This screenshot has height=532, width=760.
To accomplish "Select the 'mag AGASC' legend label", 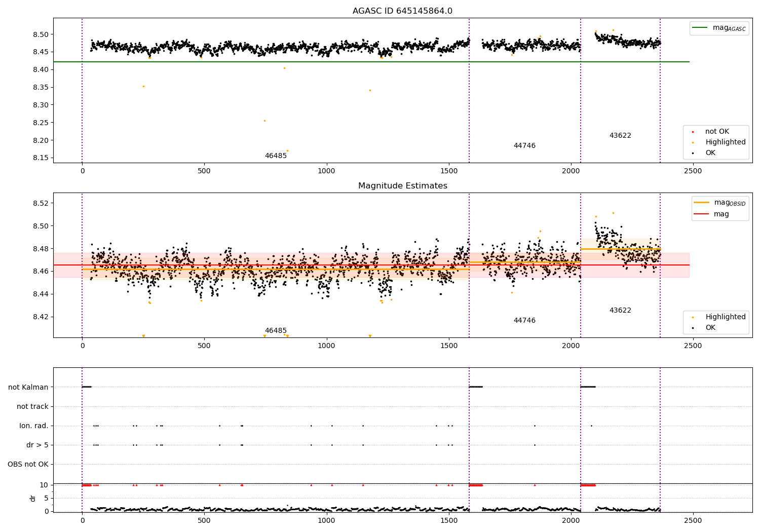I will pyautogui.click(x=729, y=28).
